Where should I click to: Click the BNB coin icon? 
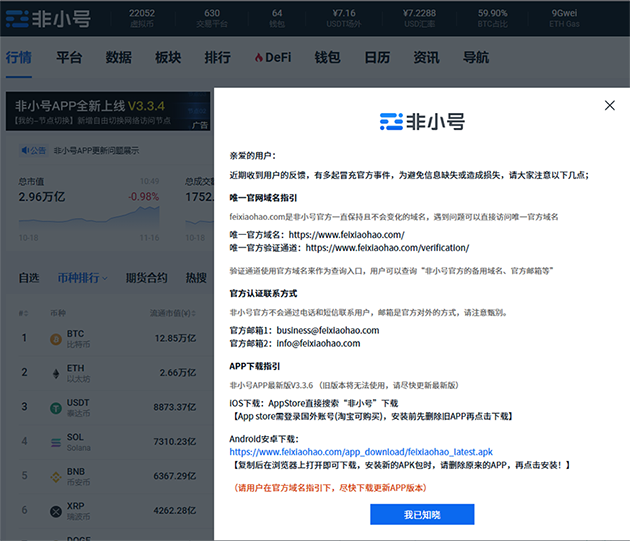click(56, 477)
